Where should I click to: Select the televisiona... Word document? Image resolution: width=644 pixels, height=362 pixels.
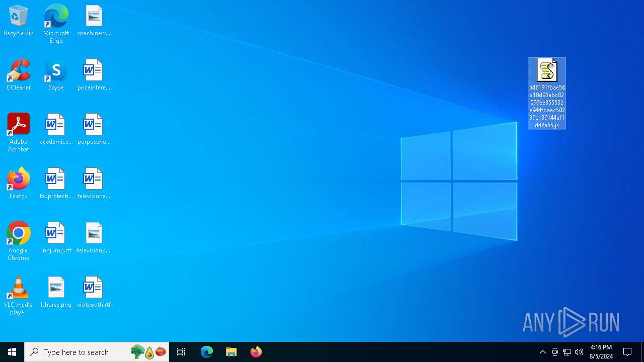click(x=94, y=184)
